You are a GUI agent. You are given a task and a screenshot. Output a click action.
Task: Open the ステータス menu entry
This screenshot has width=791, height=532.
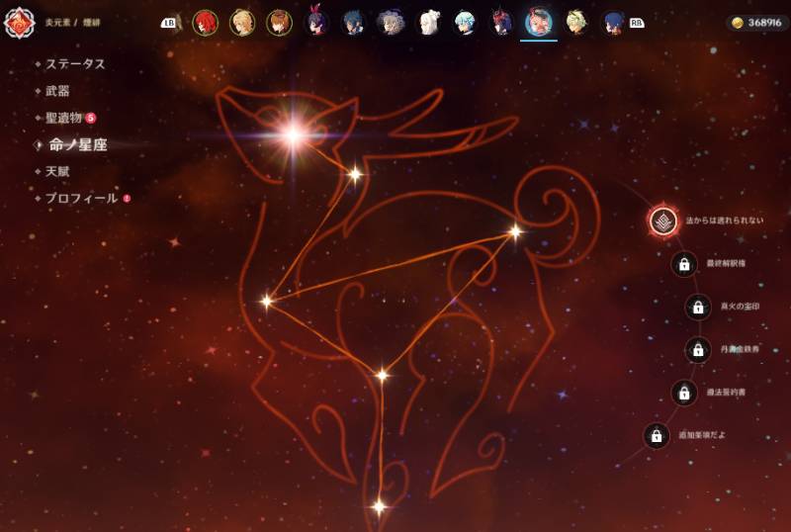tap(75, 64)
